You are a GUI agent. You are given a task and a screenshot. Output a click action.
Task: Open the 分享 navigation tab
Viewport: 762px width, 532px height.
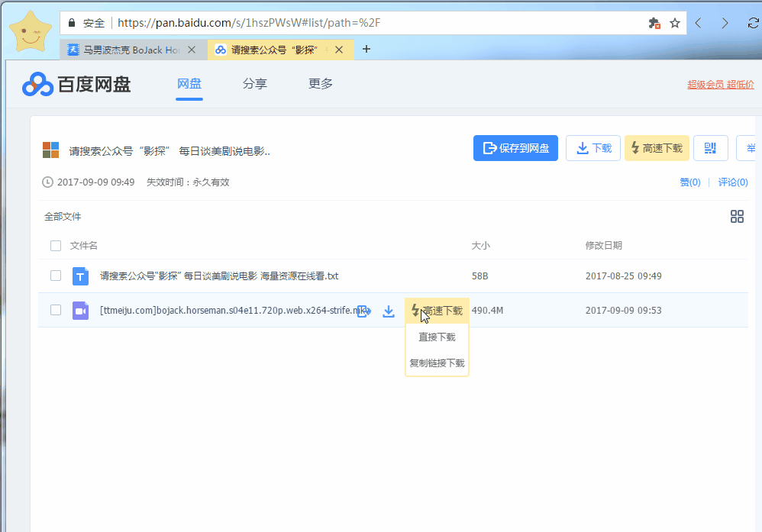coord(255,84)
